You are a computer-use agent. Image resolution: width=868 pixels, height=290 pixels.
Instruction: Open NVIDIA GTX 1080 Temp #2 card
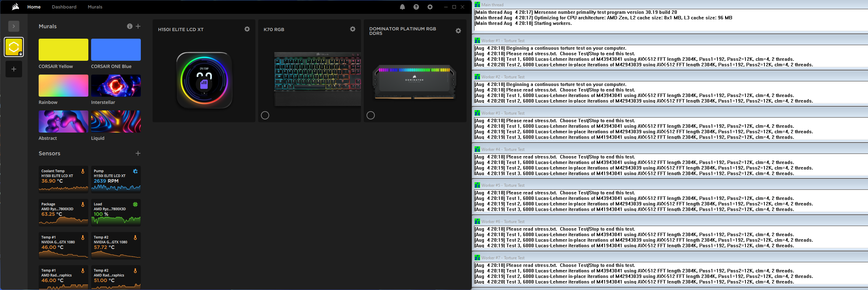coord(116,245)
